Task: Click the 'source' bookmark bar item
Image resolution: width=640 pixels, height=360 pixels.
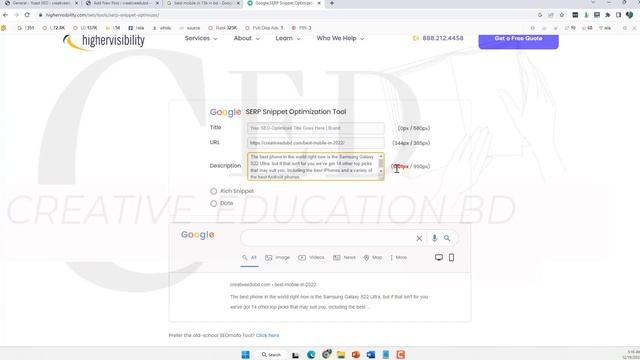Action: [189, 28]
